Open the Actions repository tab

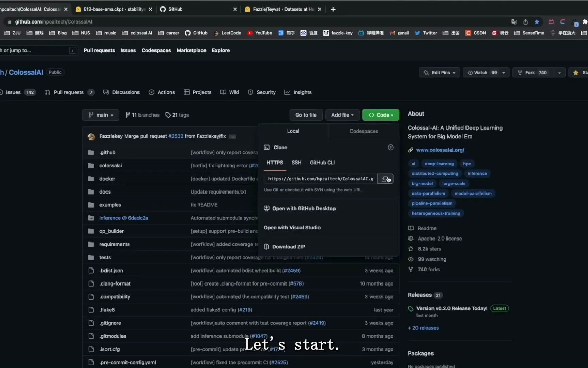(x=162, y=92)
